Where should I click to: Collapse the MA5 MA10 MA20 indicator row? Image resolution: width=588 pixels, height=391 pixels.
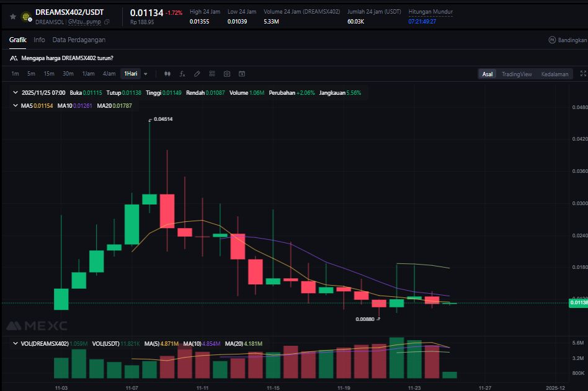tap(16, 106)
